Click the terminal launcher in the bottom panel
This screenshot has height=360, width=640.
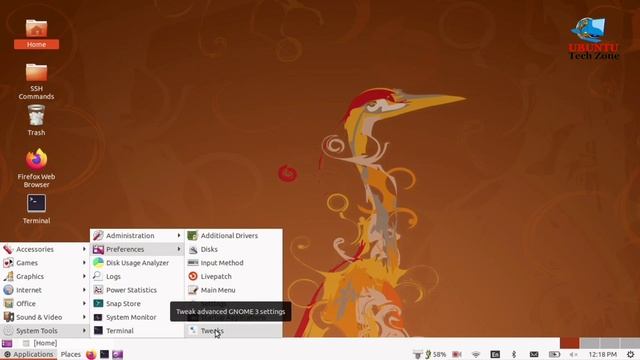(x=104, y=354)
